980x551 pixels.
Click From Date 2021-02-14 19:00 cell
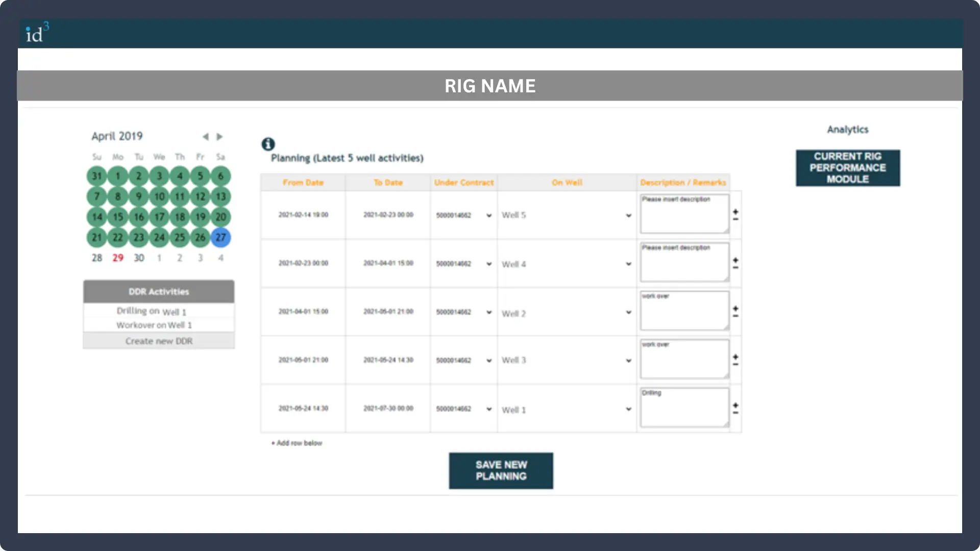pyautogui.click(x=303, y=215)
